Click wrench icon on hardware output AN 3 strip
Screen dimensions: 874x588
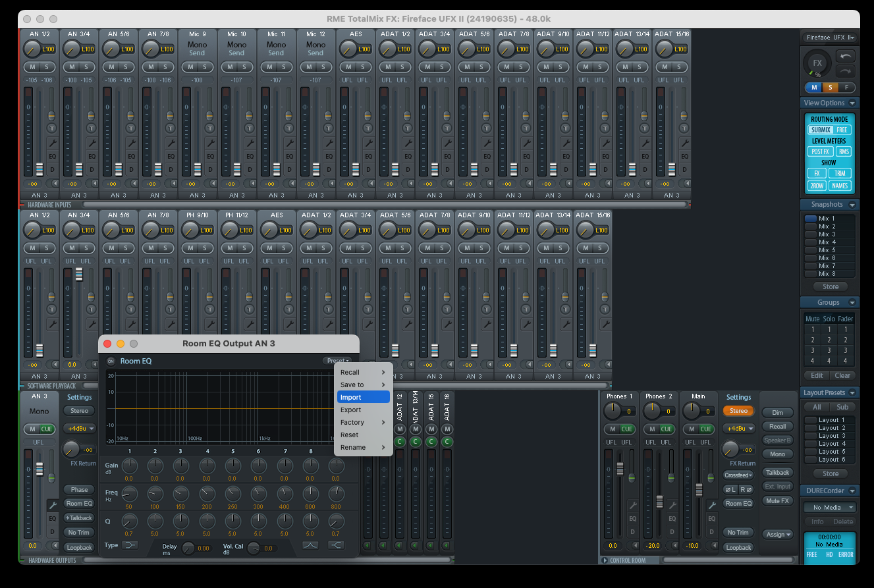53,505
